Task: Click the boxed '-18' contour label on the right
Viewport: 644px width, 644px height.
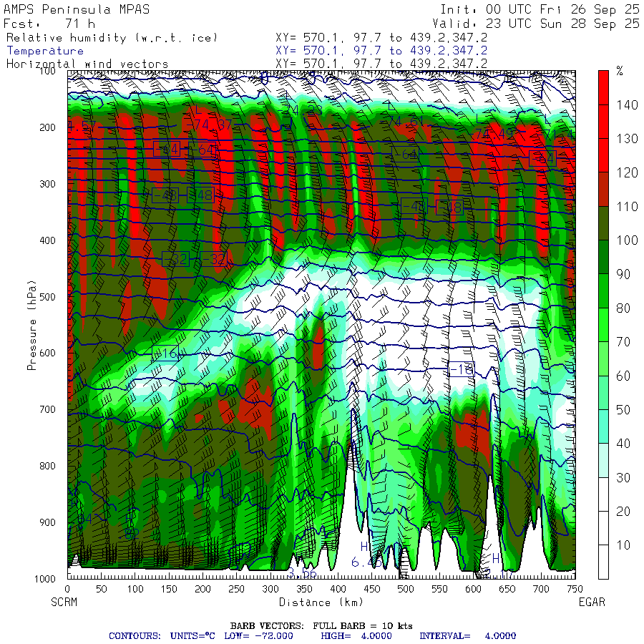Action: coord(462,370)
